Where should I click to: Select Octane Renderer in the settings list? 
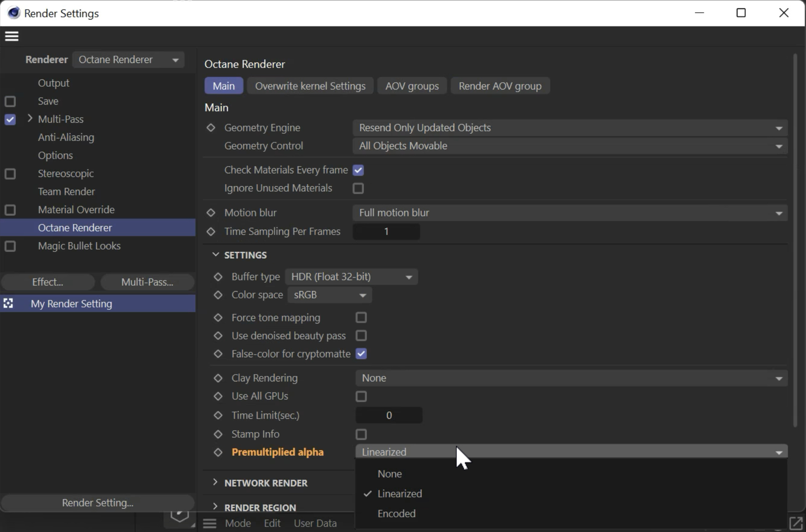click(98, 228)
